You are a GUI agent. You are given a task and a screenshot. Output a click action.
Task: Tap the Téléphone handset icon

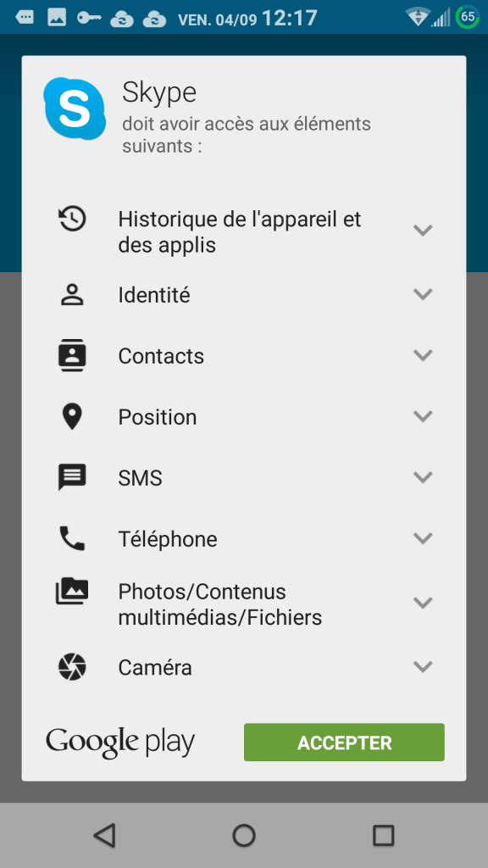click(73, 538)
